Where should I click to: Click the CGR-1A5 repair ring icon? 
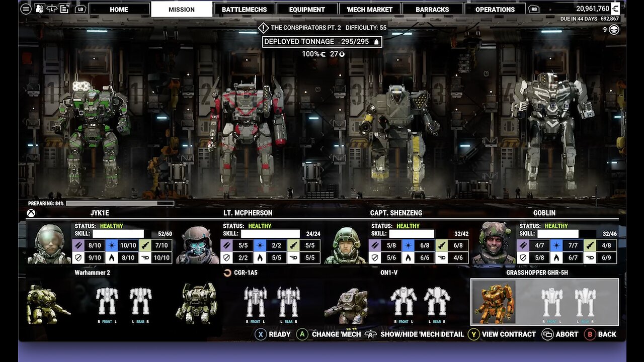pyautogui.click(x=227, y=273)
